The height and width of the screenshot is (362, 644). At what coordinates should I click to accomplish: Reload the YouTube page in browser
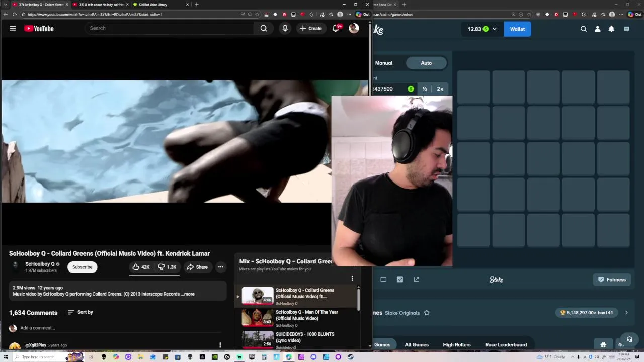coord(14,14)
